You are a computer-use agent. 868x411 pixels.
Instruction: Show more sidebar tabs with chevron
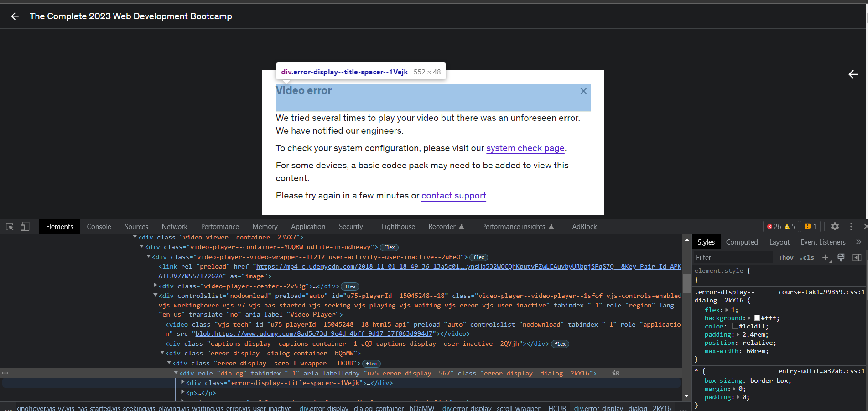coord(859,242)
